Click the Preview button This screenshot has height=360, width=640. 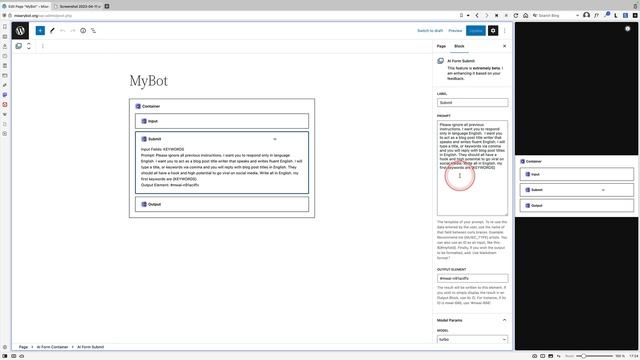455,31
